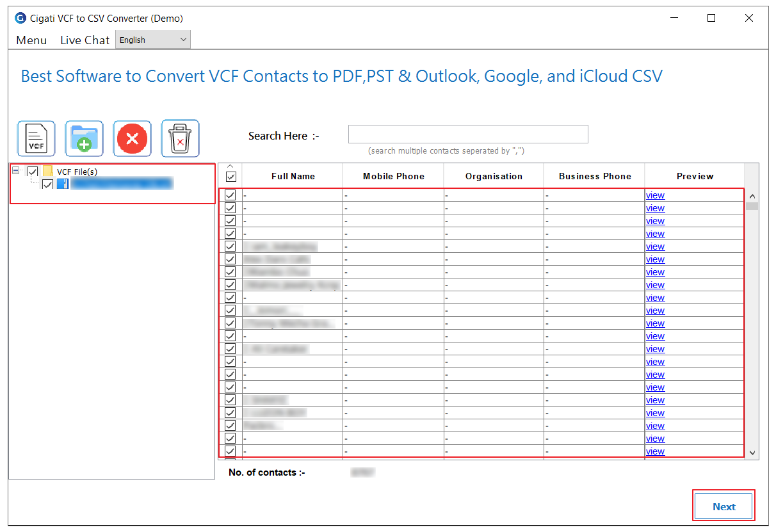
Task: Open Live Chat
Action: pyautogui.click(x=85, y=40)
